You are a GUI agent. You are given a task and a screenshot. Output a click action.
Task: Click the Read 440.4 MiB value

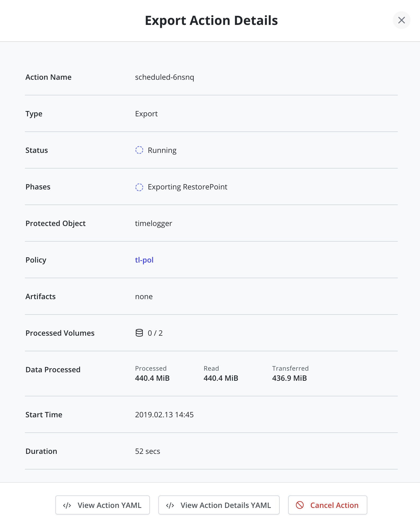pos(221,378)
